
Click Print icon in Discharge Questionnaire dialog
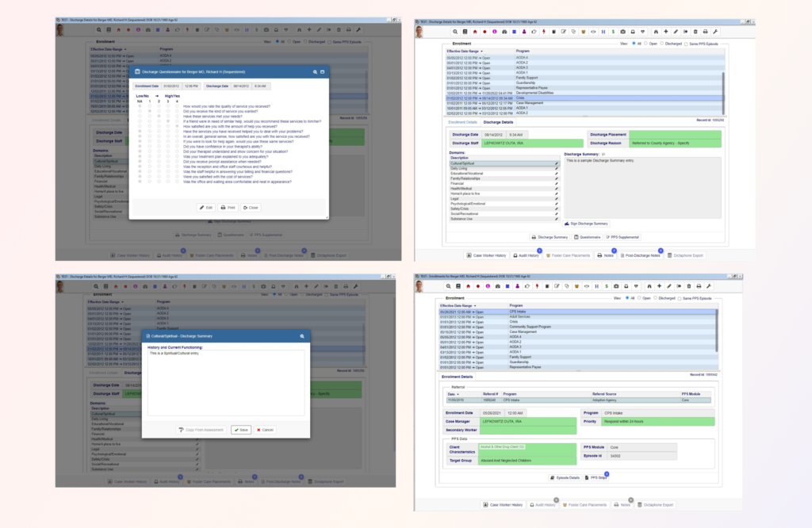click(228, 207)
